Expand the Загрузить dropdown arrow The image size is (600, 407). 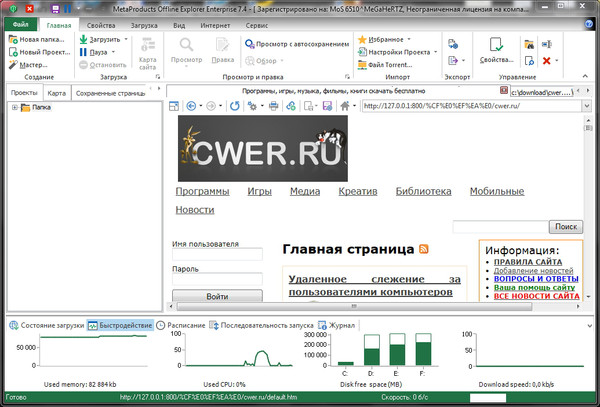[124, 39]
